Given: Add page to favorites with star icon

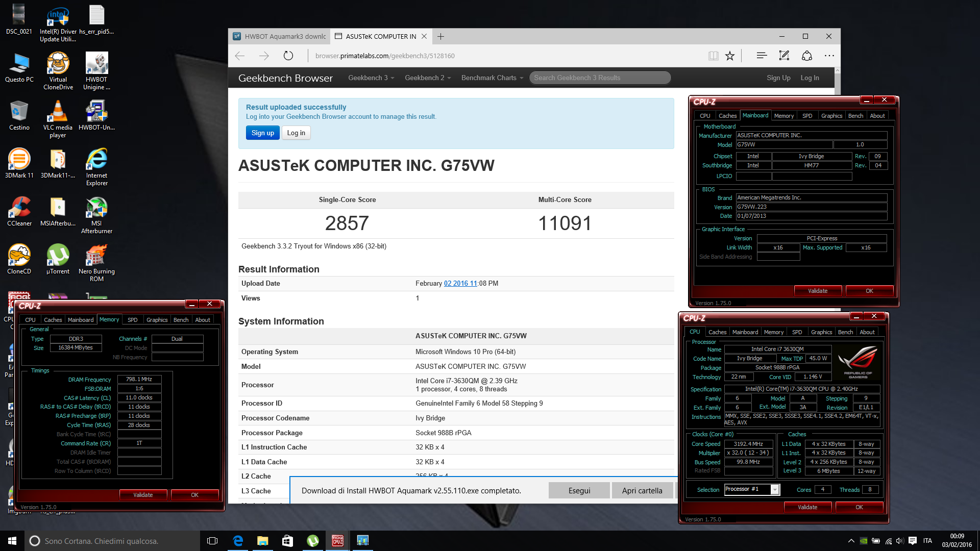Looking at the screenshot, I should tap(730, 56).
